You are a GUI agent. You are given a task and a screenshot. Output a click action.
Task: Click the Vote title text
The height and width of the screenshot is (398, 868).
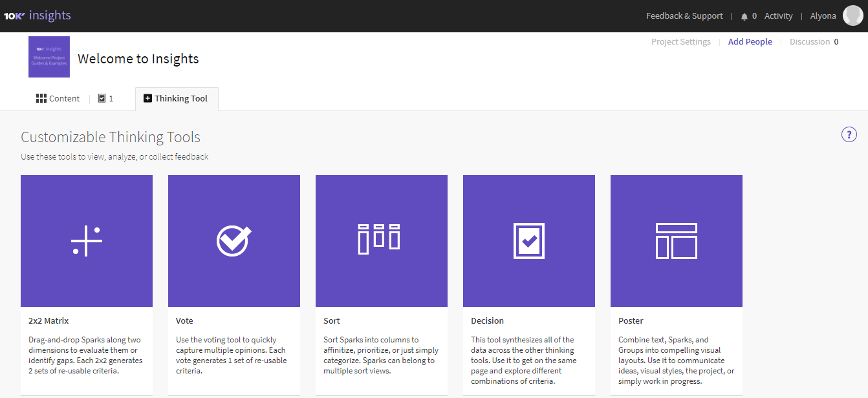tap(184, 320)
